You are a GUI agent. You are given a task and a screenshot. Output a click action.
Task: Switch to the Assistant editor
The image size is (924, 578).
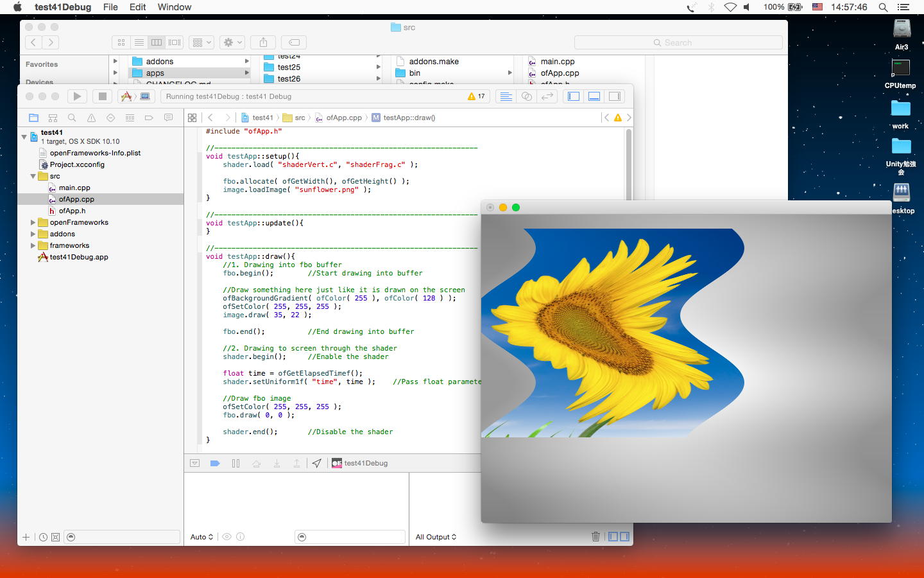[x=526, y=96]
